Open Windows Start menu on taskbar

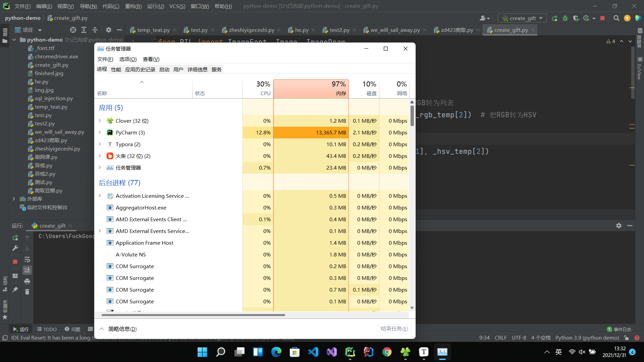tap(202, 352)
